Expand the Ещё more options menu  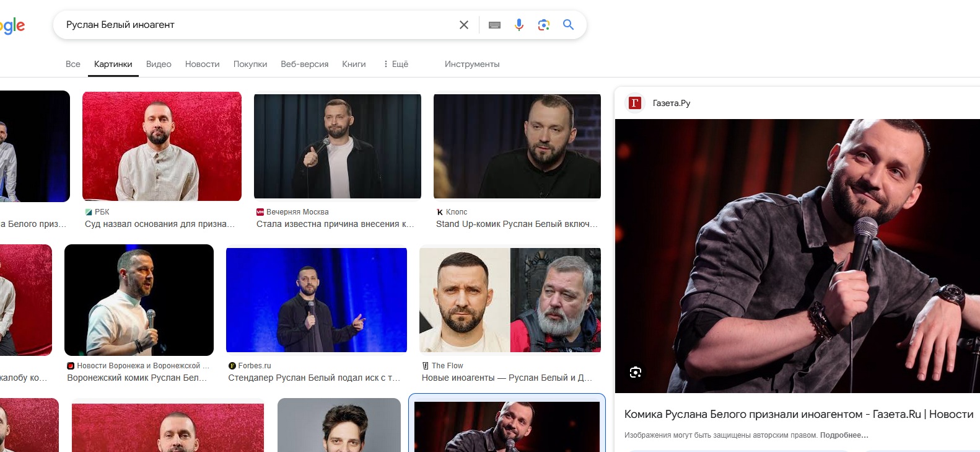click(x=396, y=64)
